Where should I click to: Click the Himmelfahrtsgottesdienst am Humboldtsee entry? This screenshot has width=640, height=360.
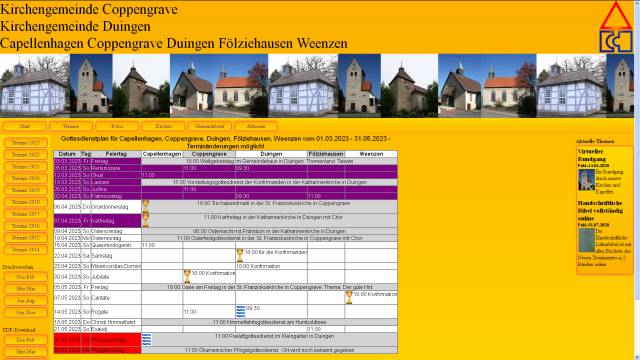269,322
